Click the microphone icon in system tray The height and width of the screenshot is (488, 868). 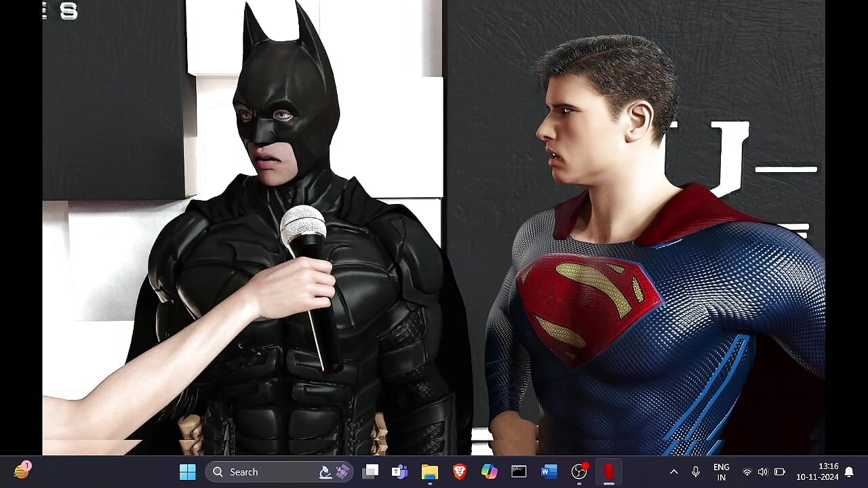(x=695, y=472)
